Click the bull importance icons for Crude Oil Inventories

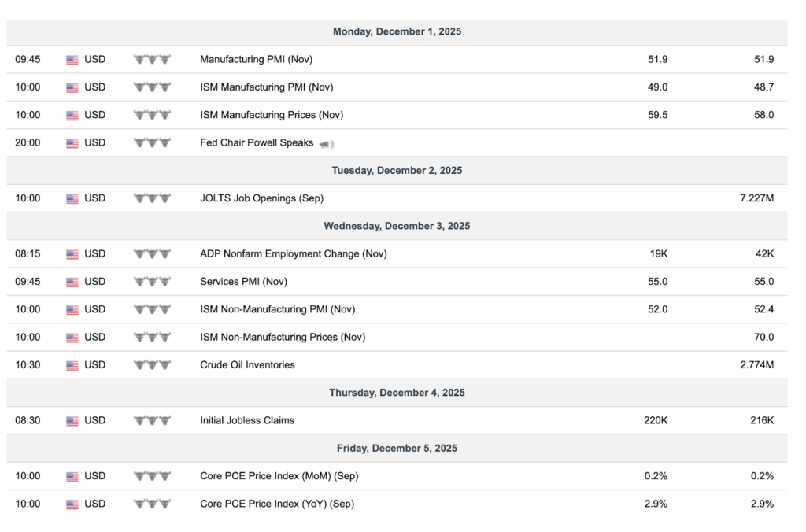[152, 365]
